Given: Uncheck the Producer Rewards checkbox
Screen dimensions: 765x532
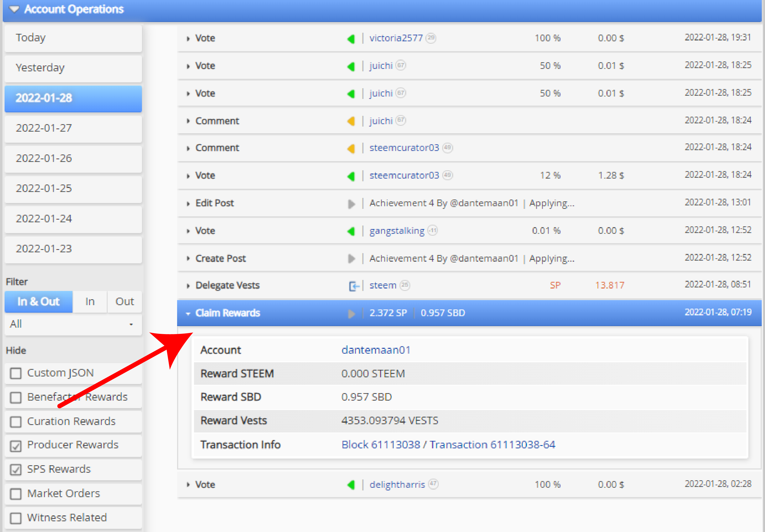Looking at the screenshot, I should (x=16, y=446).
